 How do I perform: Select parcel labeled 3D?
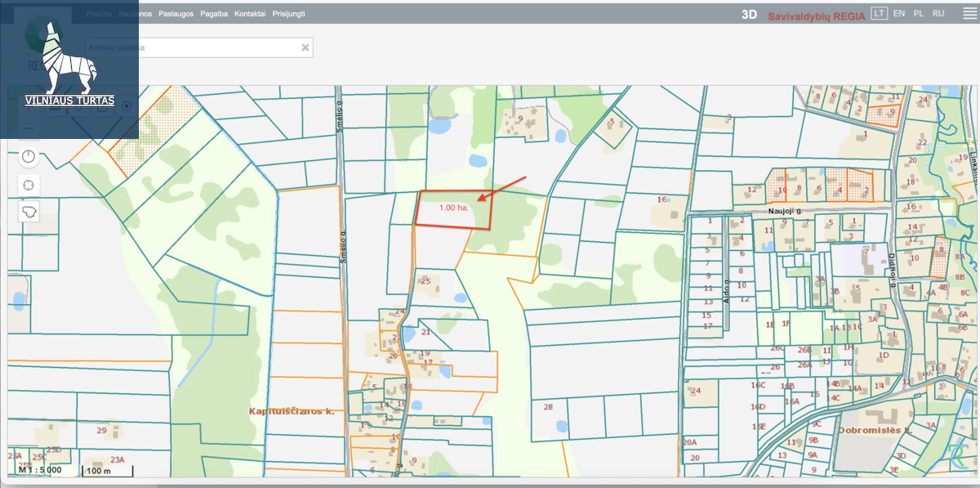(901, 455)
